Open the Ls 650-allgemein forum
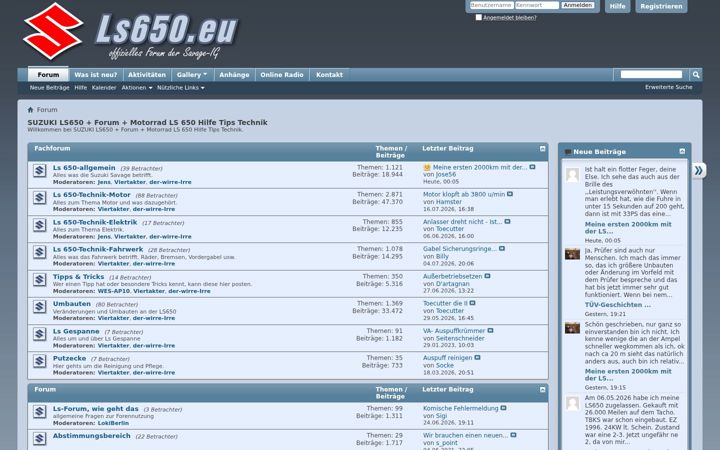Viewport: 720px width, 450px height. coord(84,168)
